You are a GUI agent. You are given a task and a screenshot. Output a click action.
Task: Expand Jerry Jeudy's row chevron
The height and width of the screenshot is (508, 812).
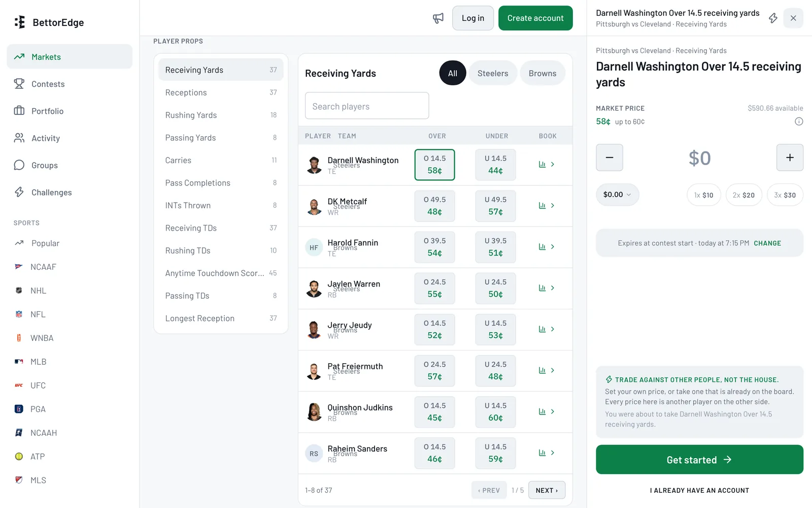[x=553, y=329]
